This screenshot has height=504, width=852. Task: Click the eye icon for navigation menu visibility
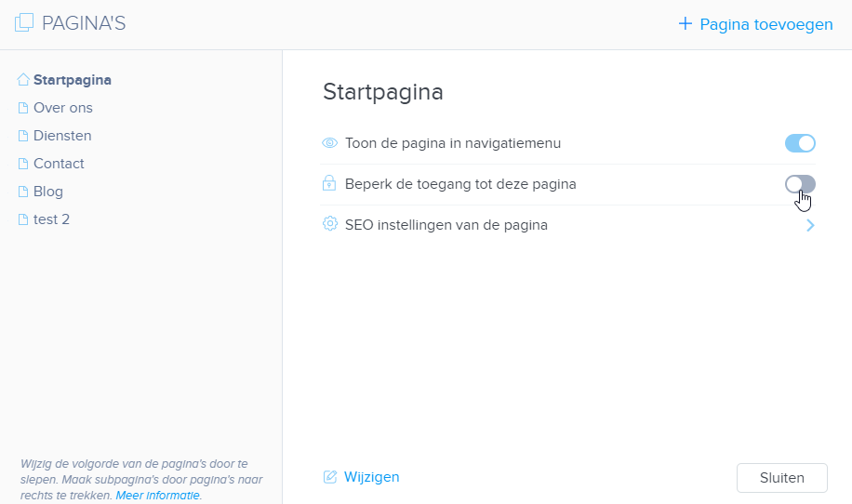pyautogui.click(x=329, y=143)
